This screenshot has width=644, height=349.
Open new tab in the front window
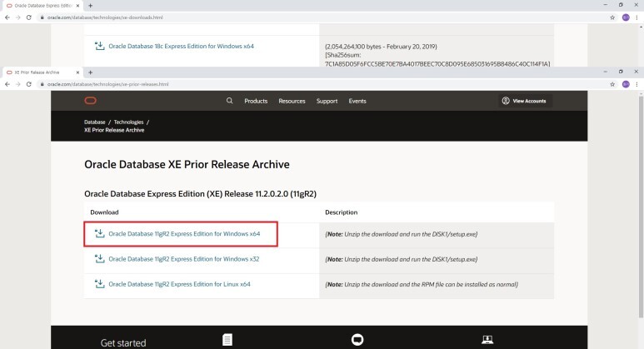click(90, 72)
